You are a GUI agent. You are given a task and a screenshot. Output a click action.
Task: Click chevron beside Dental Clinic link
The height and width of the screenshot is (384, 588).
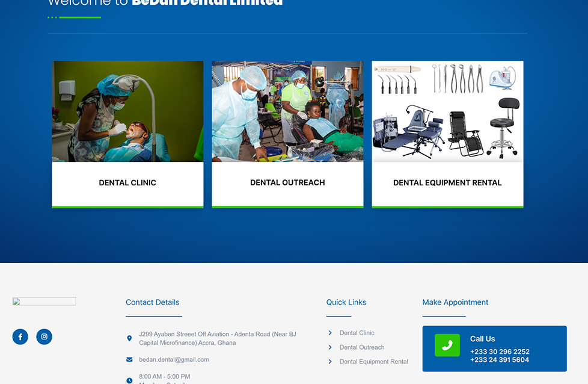[330, 333]
